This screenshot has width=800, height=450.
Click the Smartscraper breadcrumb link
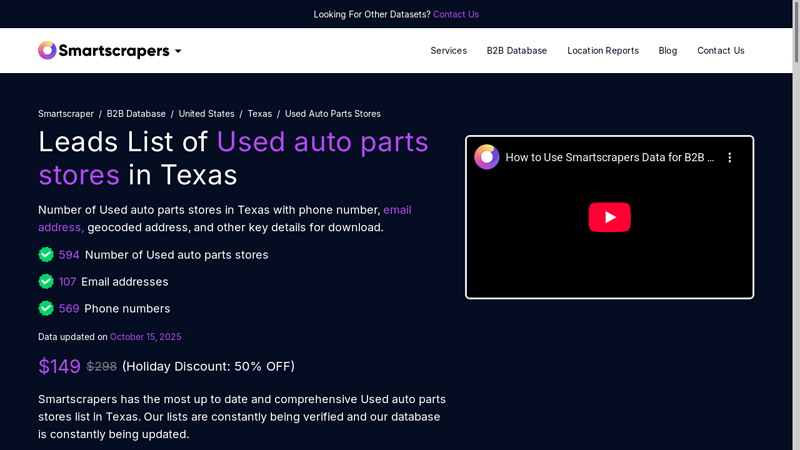pyautogui.click(x=66, y=114)
